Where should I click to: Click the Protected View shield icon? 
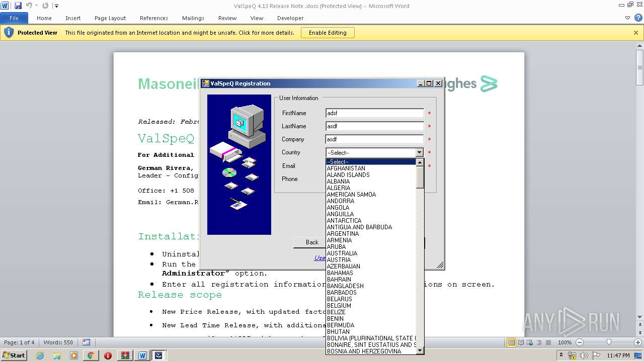click(x=9, y=33)
